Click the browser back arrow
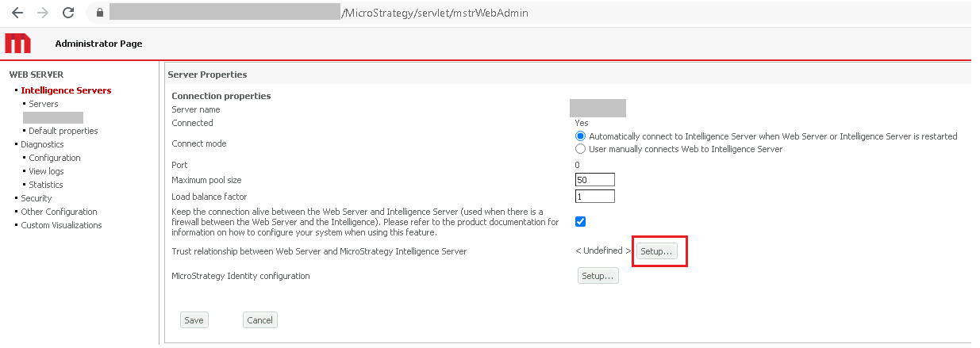980x348 pixels. (17, 13)
